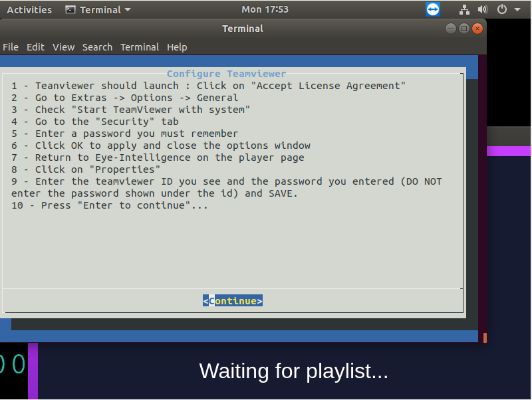
Task: Open the Terminal menu in menubar
Action: (x=140, y=47)
